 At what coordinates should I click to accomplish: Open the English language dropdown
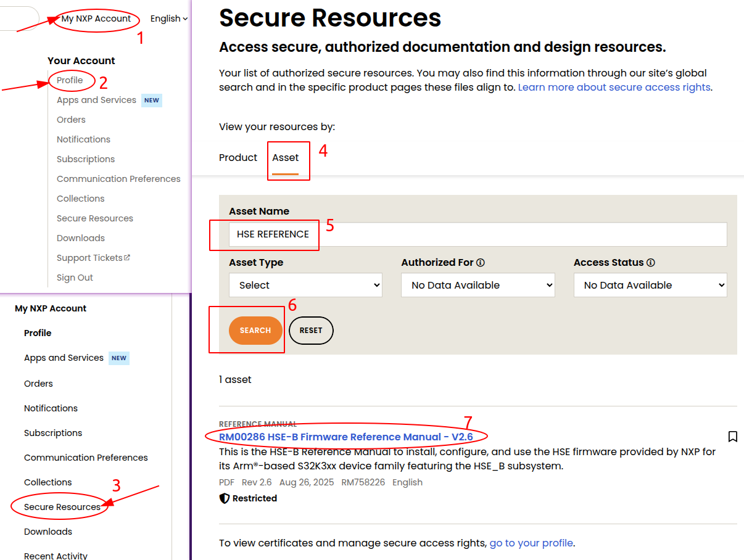pyautogui.click(x=168, y=19)
